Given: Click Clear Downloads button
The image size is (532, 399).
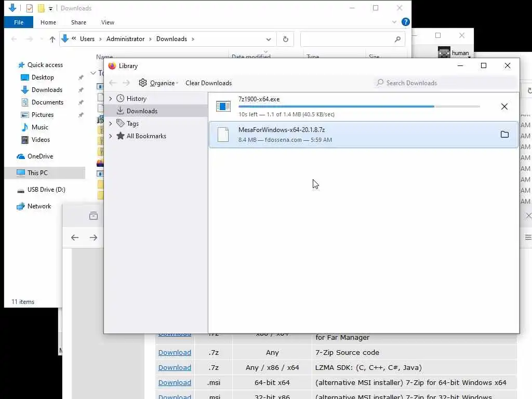Looking at the screenshot, I should [209, 83].
